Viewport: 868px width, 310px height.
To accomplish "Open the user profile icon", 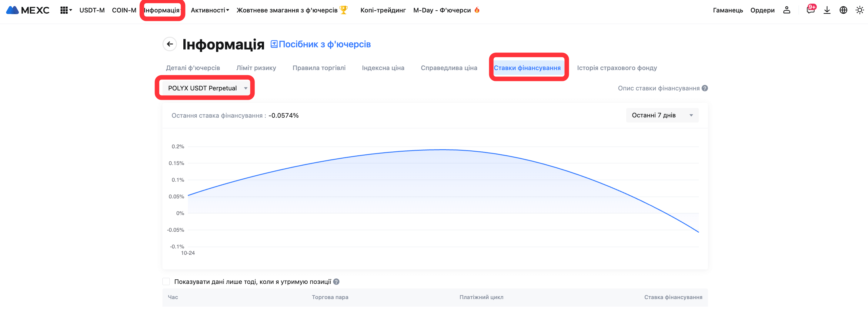I will 786,10.
